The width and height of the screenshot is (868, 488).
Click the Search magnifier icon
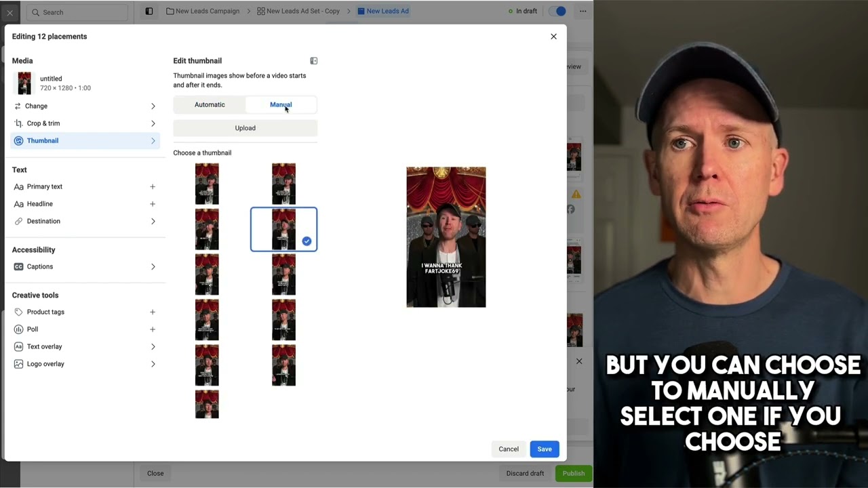tap(35, 12)
